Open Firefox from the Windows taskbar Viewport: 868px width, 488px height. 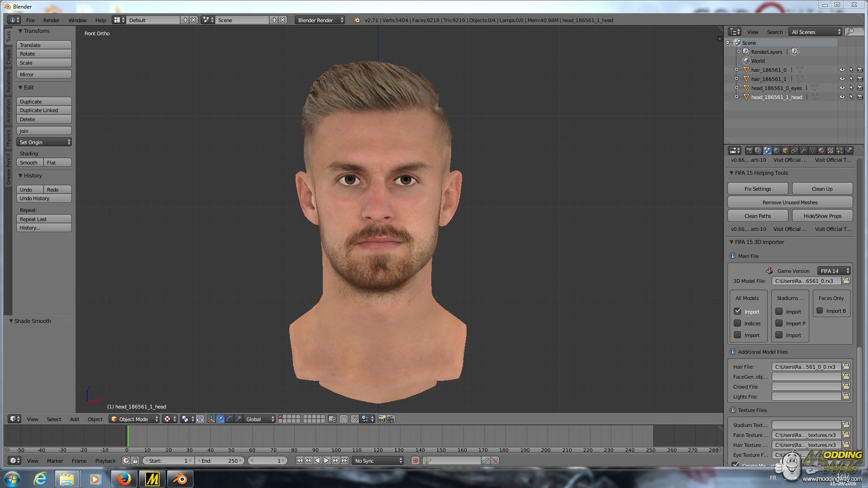(x=124, y=479)
